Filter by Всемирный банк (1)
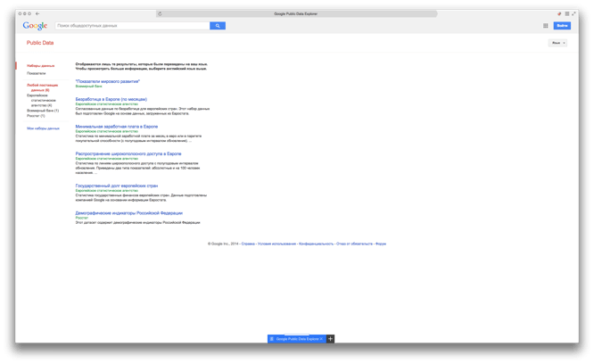594x364 pixels. [43, 111]
